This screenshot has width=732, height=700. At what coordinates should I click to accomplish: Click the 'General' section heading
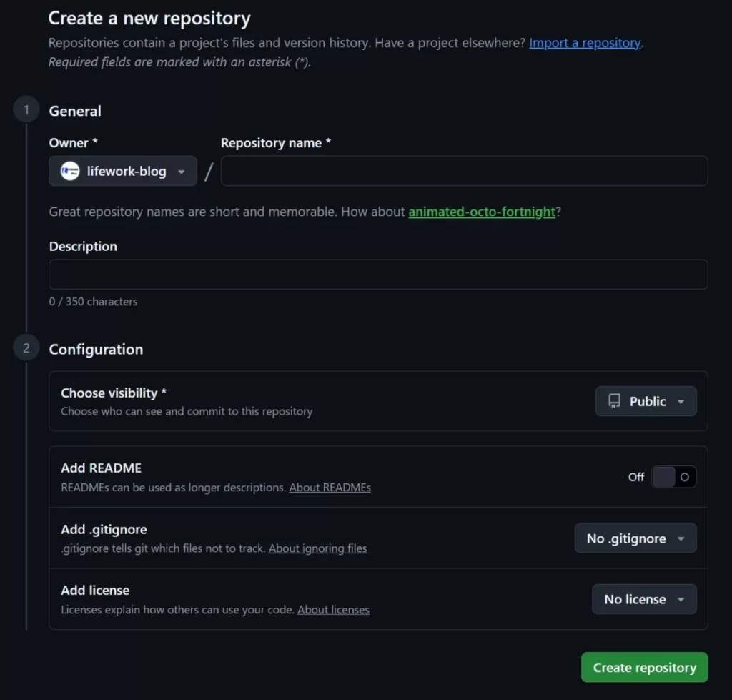pos(75,111)
